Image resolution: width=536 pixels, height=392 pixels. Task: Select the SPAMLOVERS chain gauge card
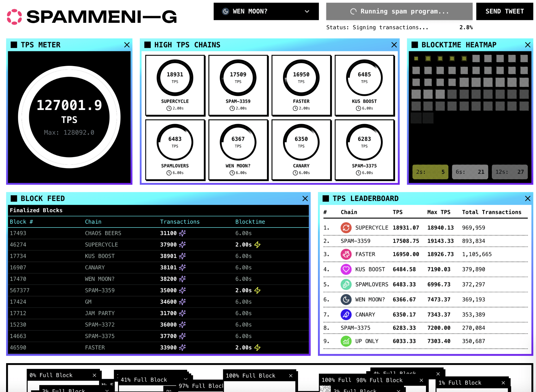click(x=175, y=150)
